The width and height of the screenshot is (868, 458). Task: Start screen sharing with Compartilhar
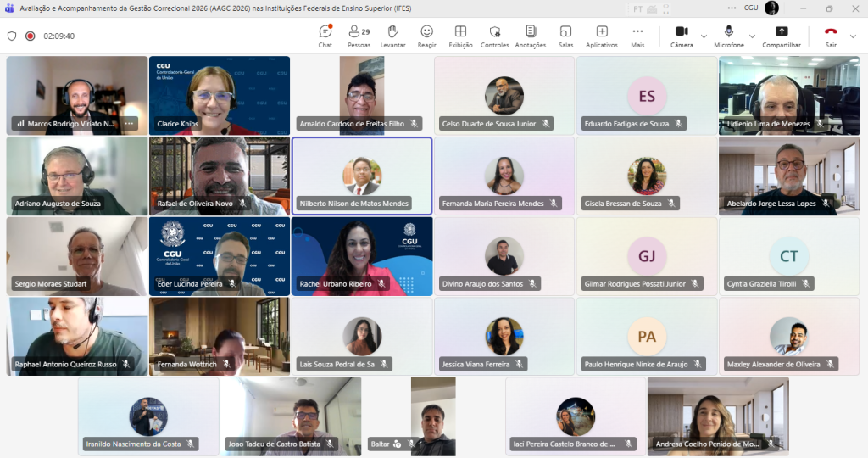781,36
